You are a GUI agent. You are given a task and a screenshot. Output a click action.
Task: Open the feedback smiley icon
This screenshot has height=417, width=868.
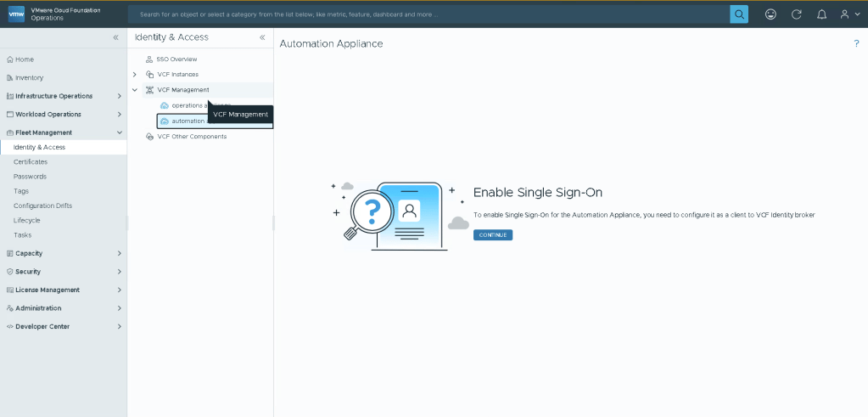point(770,14)
